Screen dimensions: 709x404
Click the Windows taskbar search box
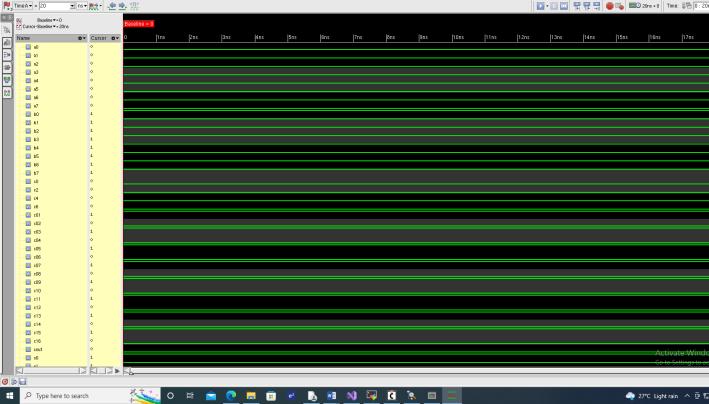click(90, 396)
